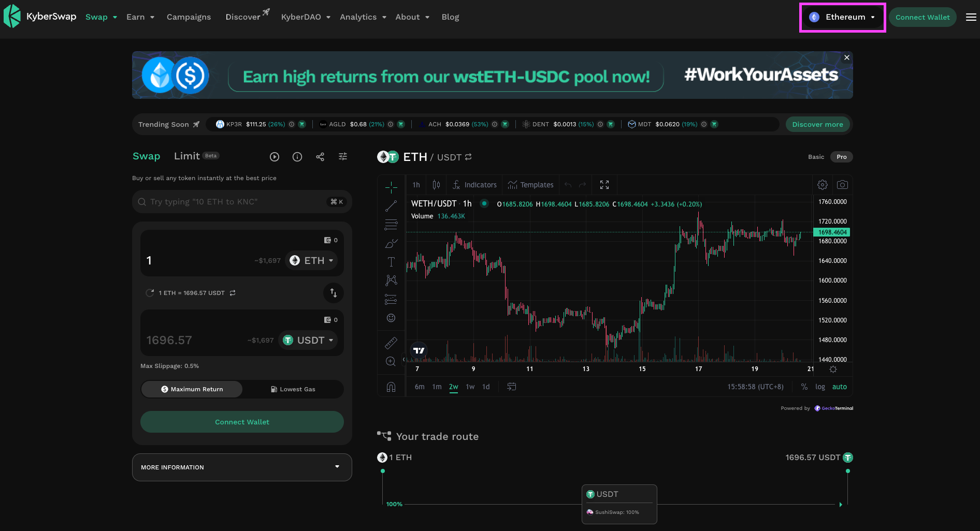Select Maximum Return option
Viewport: 980px width, 531px height.
tap(192, 389)
